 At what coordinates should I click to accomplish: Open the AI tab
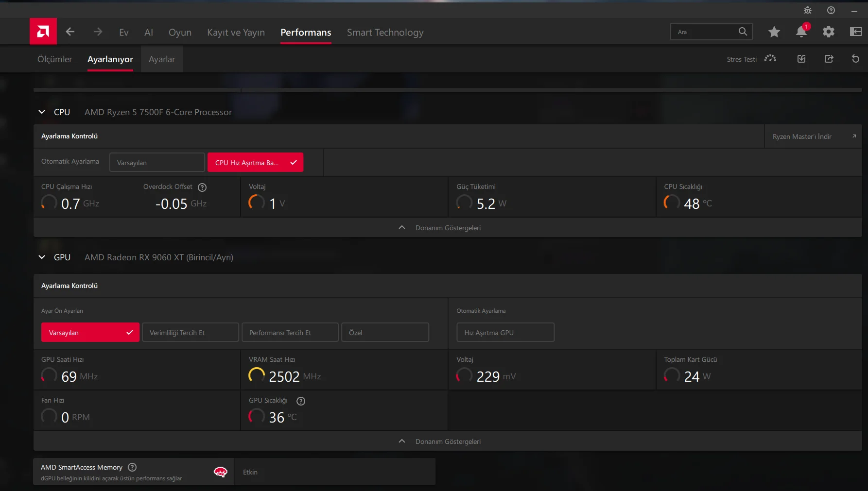(149, 33)
